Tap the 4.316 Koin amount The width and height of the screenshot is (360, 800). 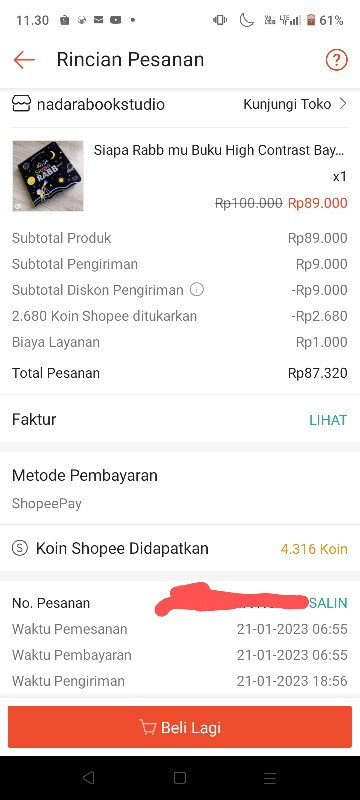[314, 549]
